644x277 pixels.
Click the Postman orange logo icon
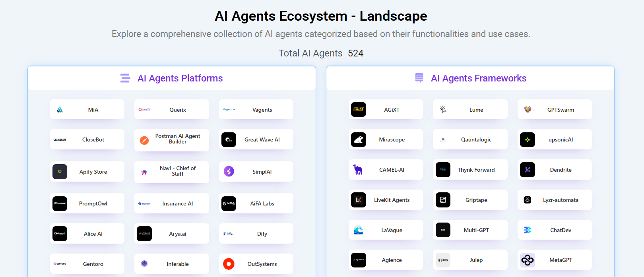(144, 140)
